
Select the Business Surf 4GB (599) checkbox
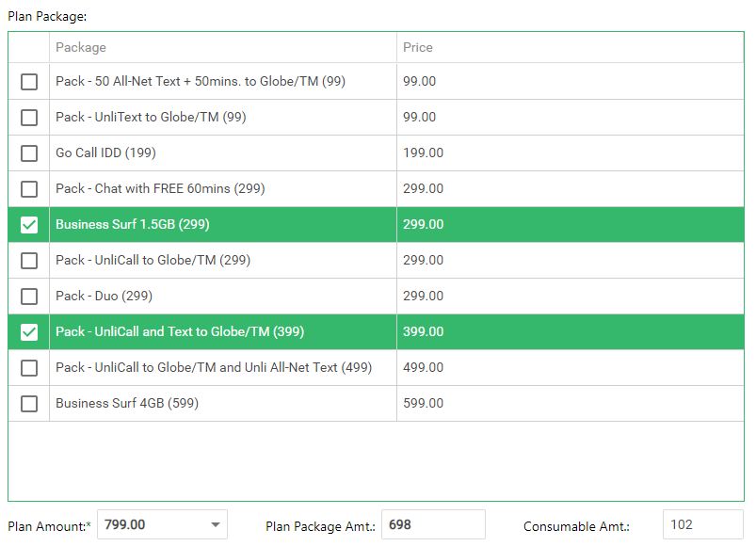point(28,403)
